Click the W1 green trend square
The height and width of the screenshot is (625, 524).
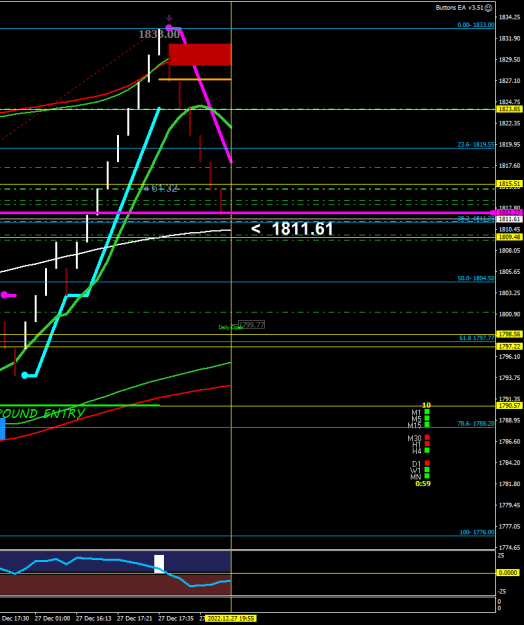coord(427,469)
